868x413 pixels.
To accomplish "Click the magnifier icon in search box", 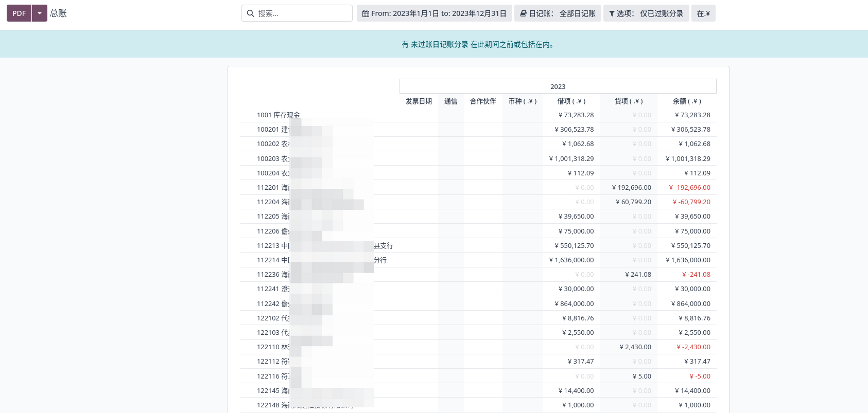I will click(x=250, y=13).
